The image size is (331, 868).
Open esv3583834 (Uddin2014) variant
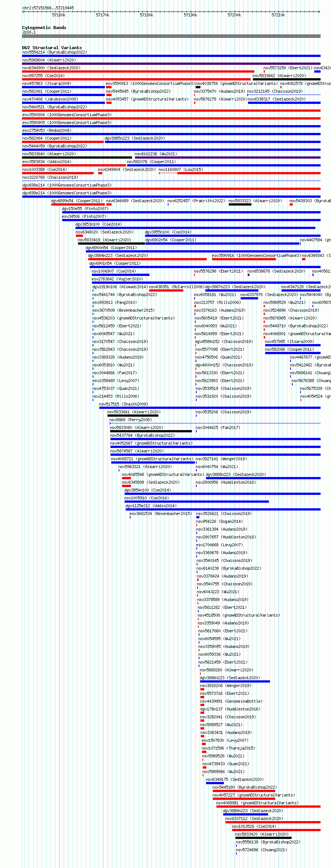47,162
